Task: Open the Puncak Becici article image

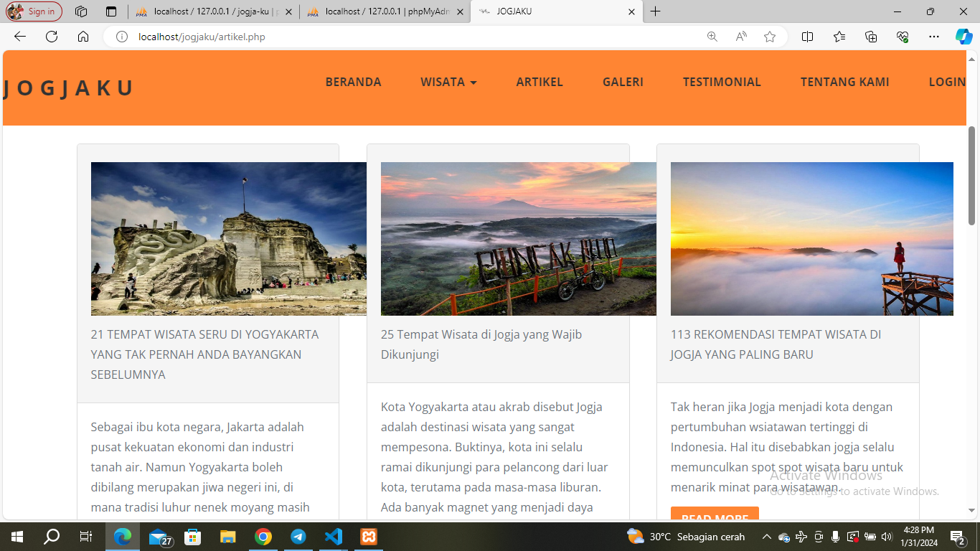Action: (519, 239)
